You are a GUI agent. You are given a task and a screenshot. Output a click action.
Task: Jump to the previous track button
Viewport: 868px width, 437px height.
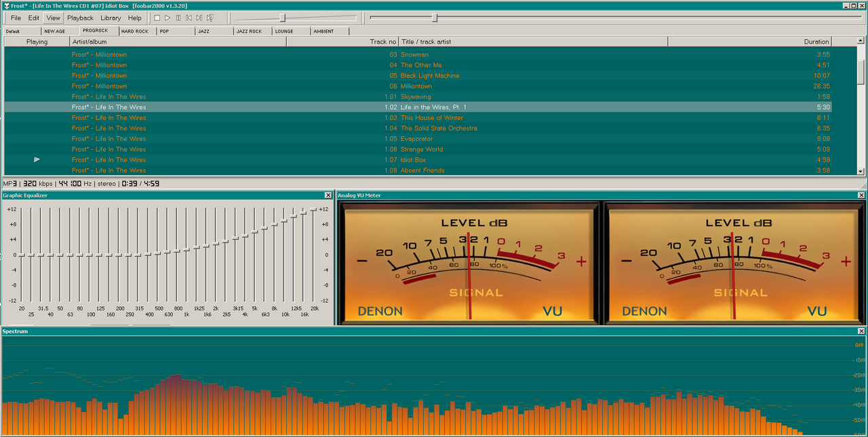[x=189, y=18]
